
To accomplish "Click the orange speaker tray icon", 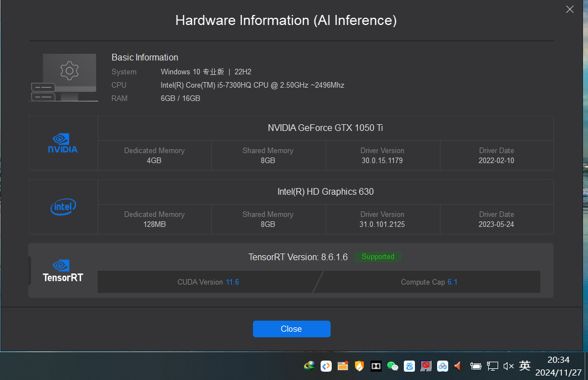I will pyautogui.click(x=458, y=366).
